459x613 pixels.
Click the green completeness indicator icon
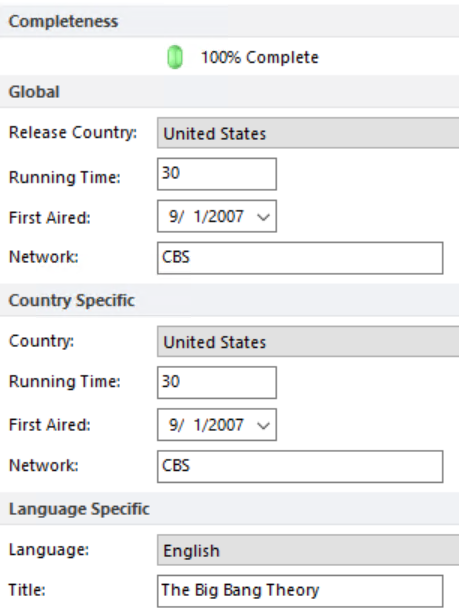pos(175,57)
